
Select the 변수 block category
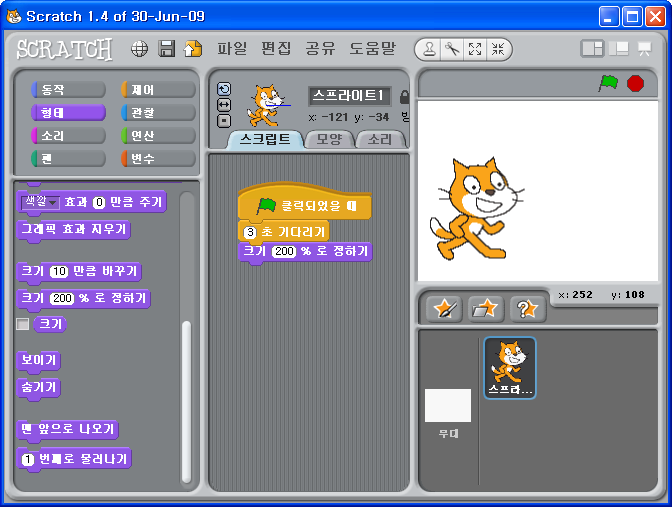158,159
